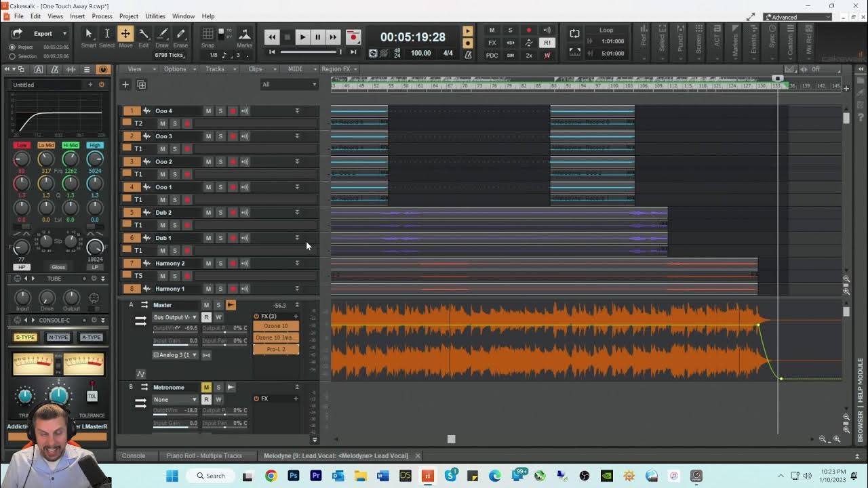Toggle Master FX rack power button

point(256,316)
